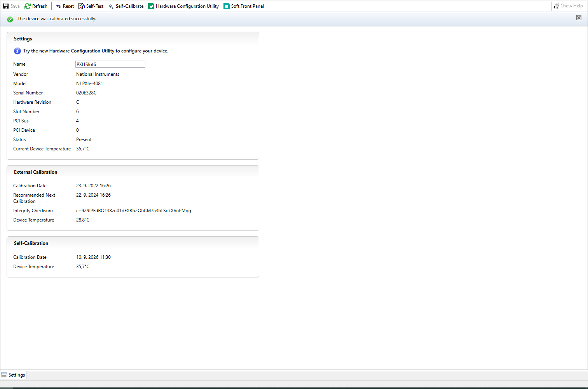Click the PCI Bus label
The width and height of the screenshot is (588, 389).
point(21,121)
